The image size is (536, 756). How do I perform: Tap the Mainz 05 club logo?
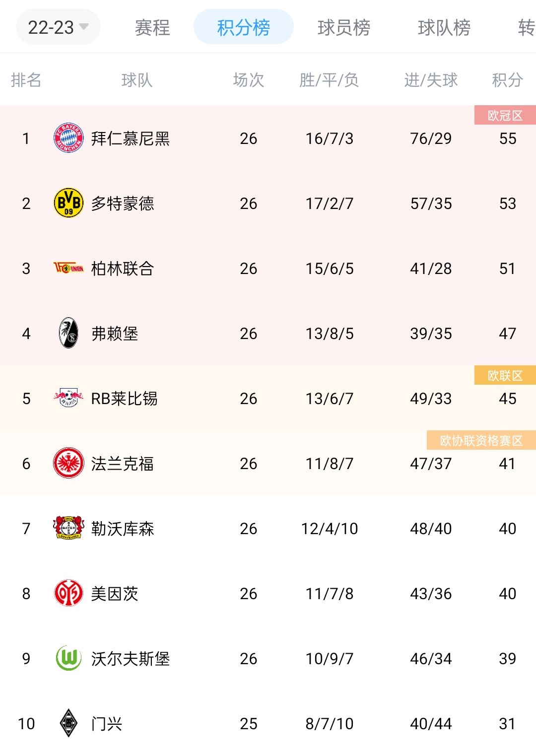[68, 593]
